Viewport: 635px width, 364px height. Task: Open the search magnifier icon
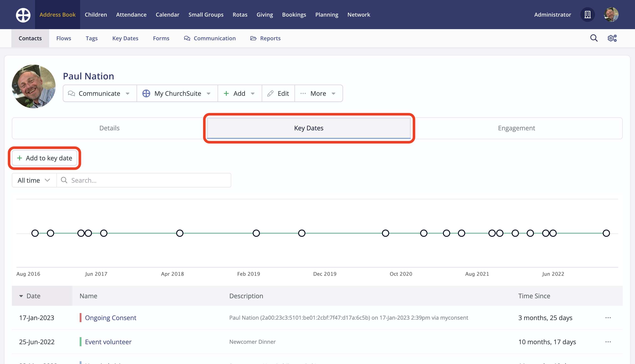594,38
